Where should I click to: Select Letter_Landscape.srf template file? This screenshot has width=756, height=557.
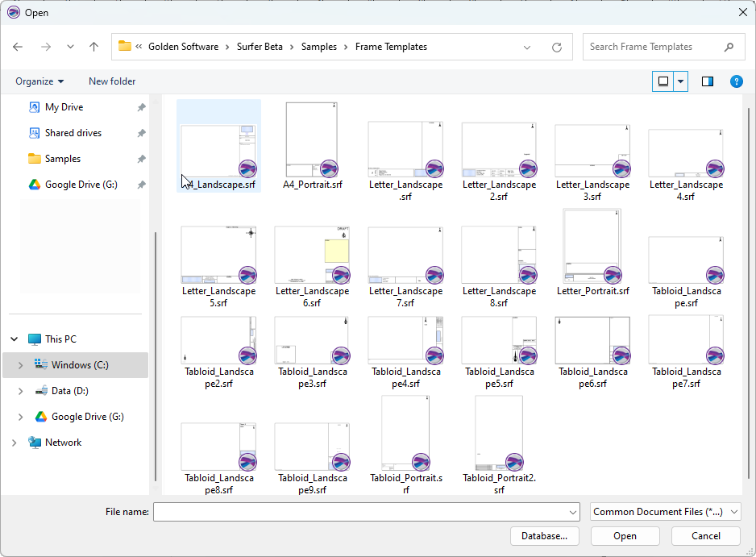(x=405, y=149)
